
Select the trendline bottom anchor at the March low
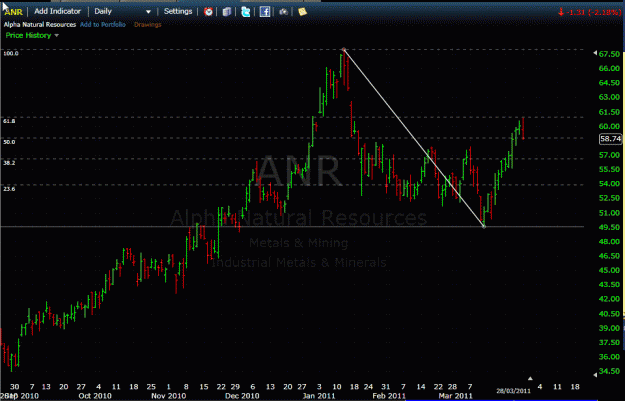[484, 226]
